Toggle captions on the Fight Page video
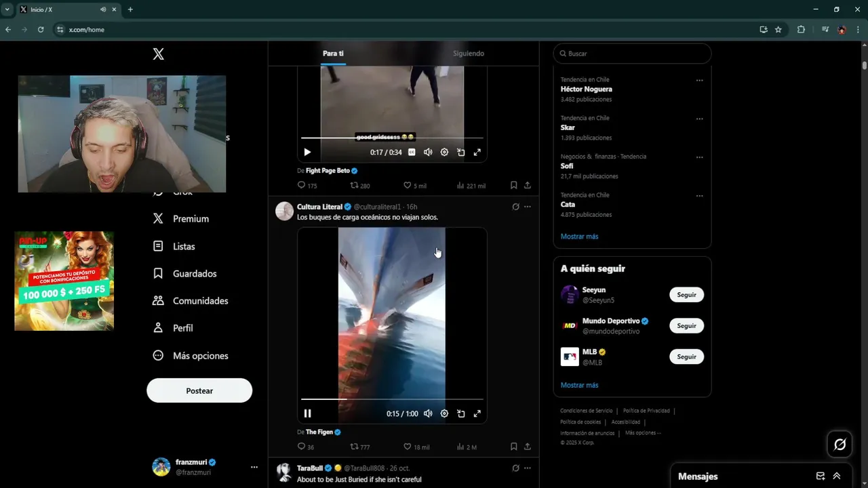 tap(412, 152)
